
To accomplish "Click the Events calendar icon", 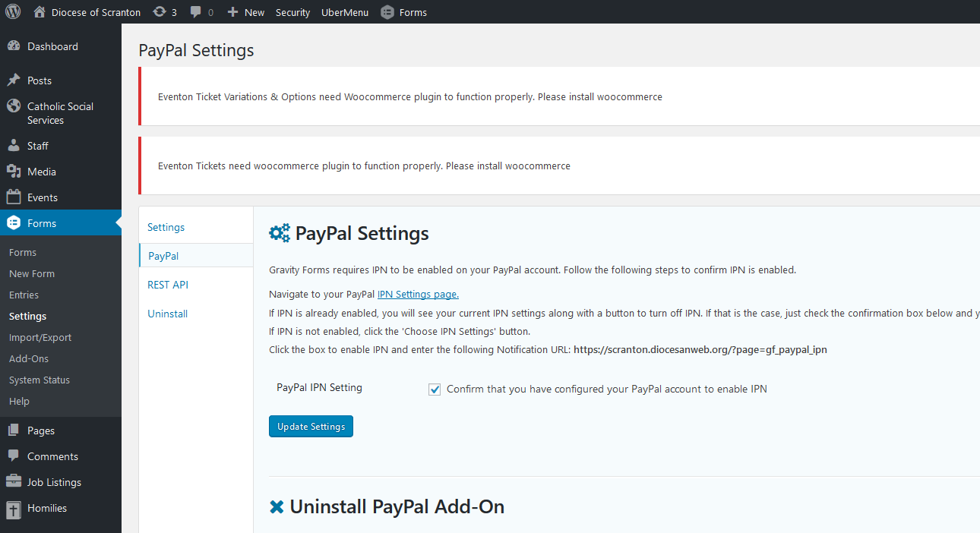I will coord(14,197).
